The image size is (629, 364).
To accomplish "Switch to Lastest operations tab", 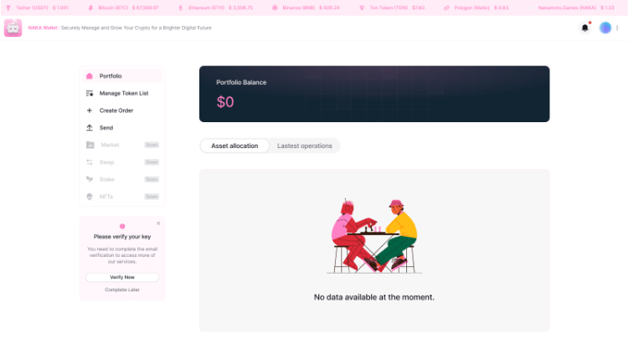I will [x=304, y=146].
